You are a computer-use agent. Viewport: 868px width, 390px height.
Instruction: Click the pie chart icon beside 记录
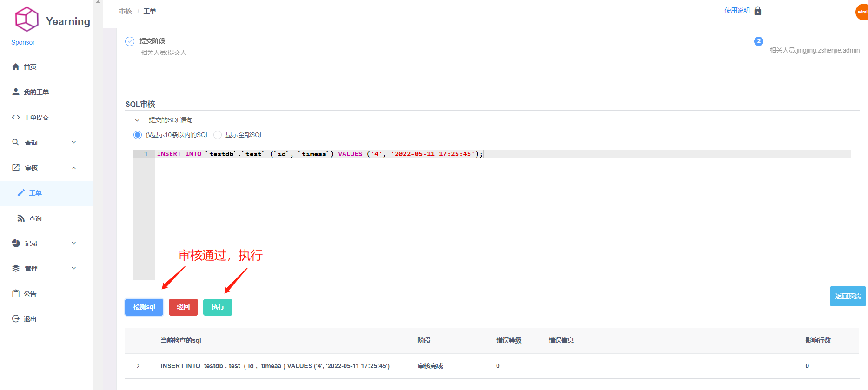point(16,244)
